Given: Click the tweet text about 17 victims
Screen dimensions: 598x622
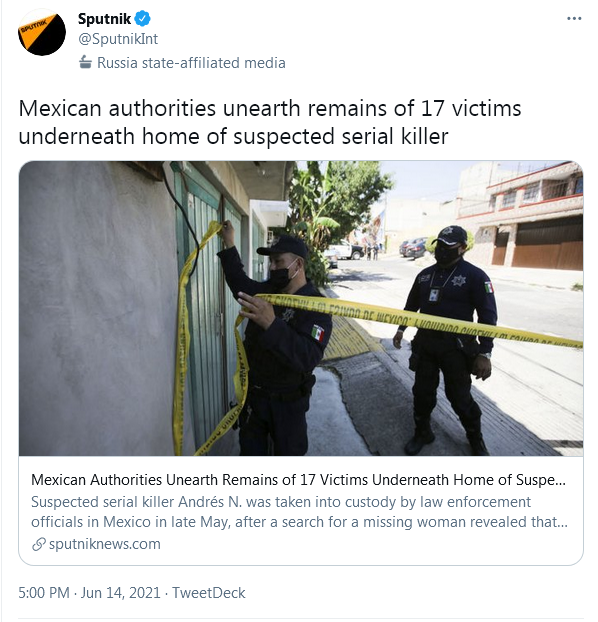Looking at the screenshot, I should pyautogui.click(x=270, y=108).
